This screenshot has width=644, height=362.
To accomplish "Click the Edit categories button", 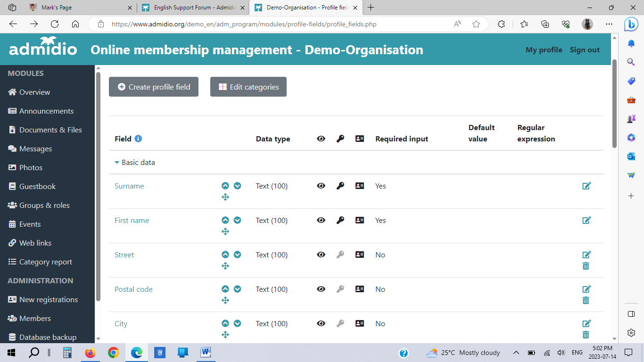I will click(x=248, y=87).
